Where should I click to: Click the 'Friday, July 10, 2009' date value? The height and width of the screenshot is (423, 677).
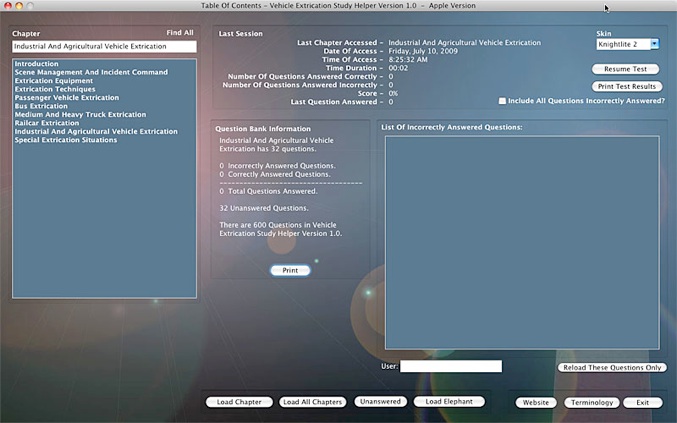click(x=423, y=51)
